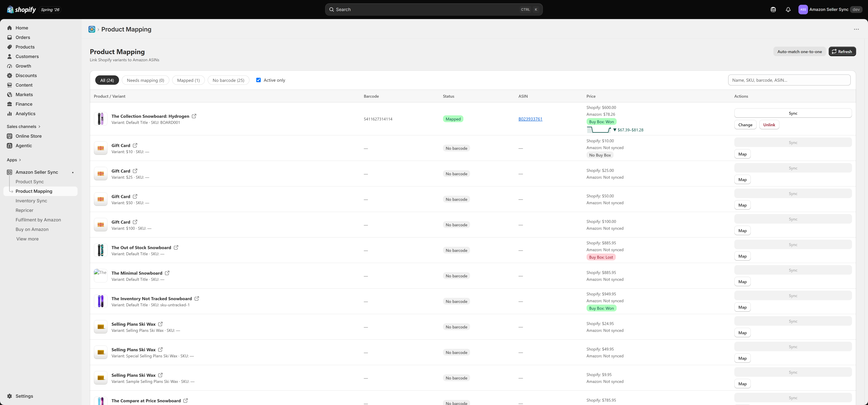Viewport: 868px width, 405px height.
Task: Open Hydrogen Snowboard external link icon
Action: click(194, 116)
